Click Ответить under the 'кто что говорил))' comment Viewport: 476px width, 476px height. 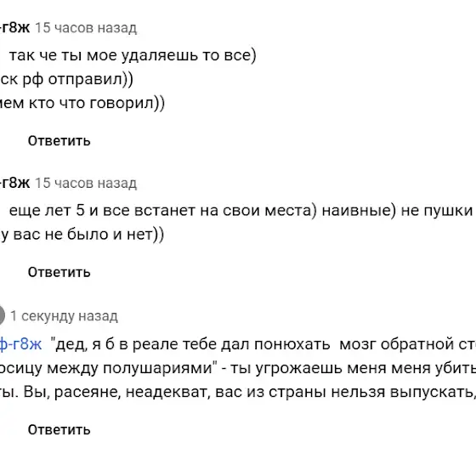(x=59, y=141)
